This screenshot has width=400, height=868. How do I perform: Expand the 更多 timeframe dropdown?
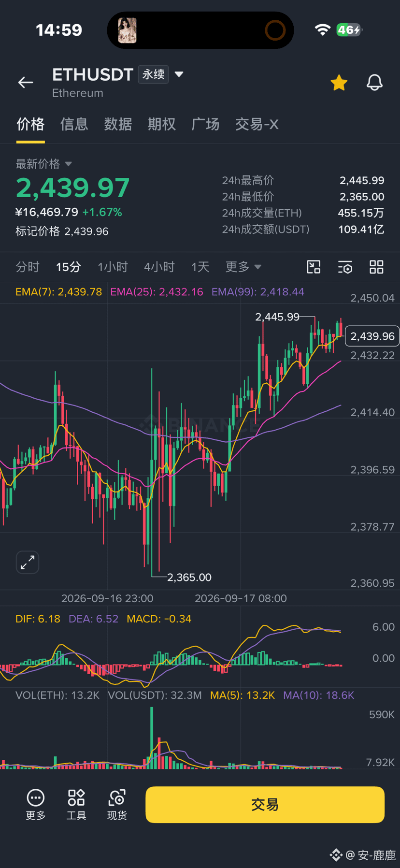point(243,267)
